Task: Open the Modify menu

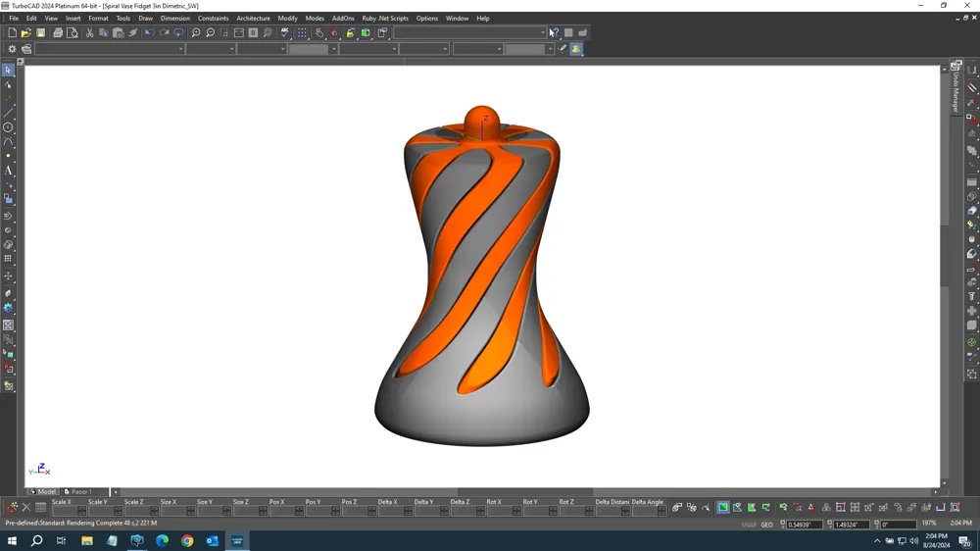Action: (287, 19)
